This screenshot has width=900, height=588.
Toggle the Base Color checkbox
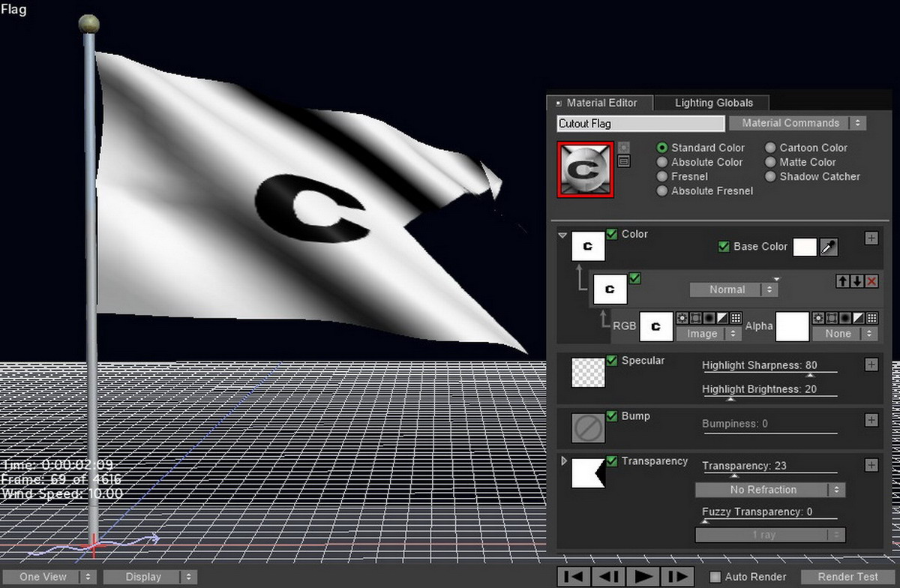724,246
